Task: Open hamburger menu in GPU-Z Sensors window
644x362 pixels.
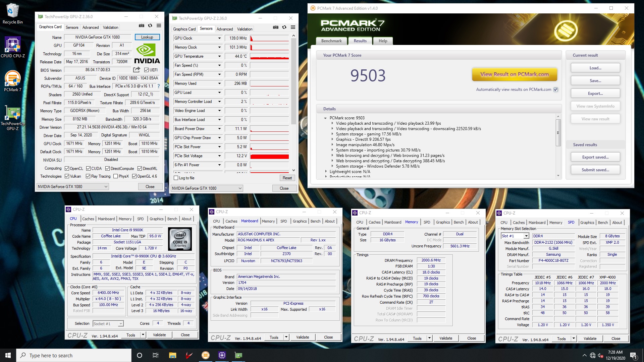Action: click(293, 27)
